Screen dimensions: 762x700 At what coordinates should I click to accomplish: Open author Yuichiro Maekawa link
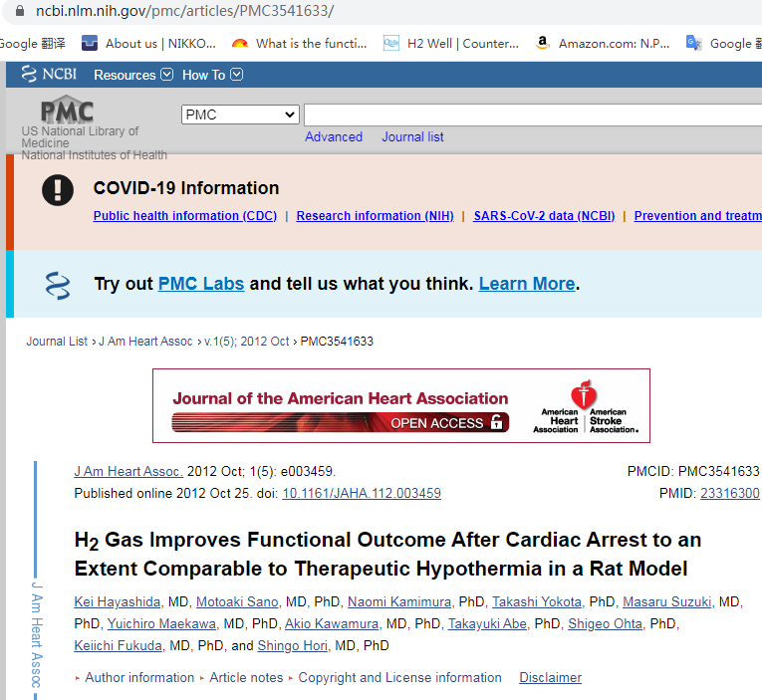pos(161,623)
